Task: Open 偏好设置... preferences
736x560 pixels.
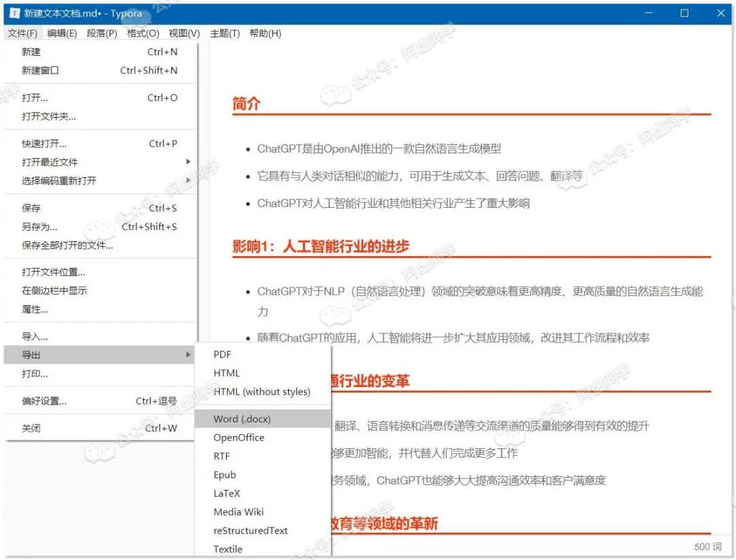Action: (99, 401)
